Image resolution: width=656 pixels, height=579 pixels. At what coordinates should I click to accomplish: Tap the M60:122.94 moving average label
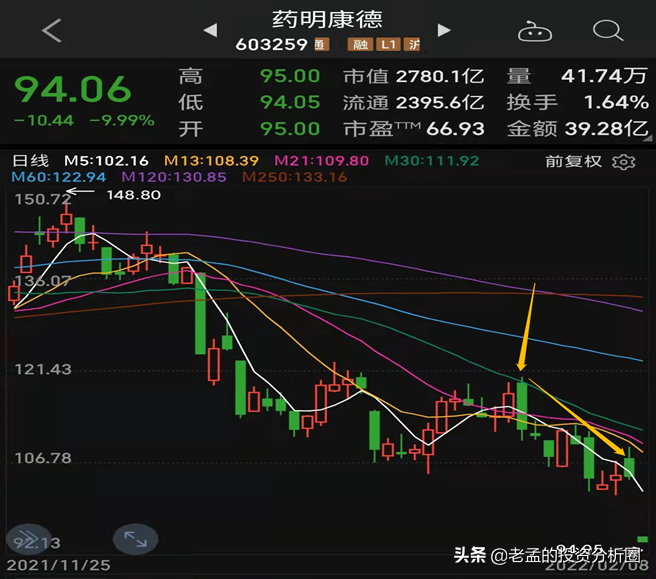point(59,177)
